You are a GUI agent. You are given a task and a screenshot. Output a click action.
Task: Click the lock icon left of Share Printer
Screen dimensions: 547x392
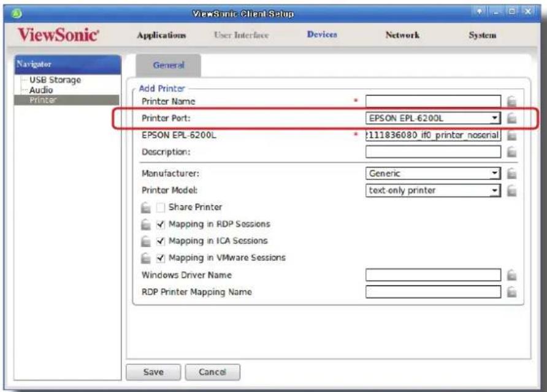pyautogui.click(x=146, y=208)
